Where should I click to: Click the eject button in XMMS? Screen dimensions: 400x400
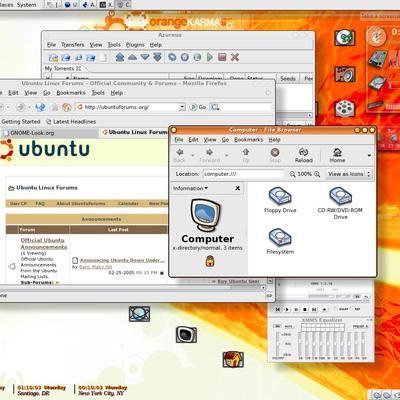coord(324,309)
